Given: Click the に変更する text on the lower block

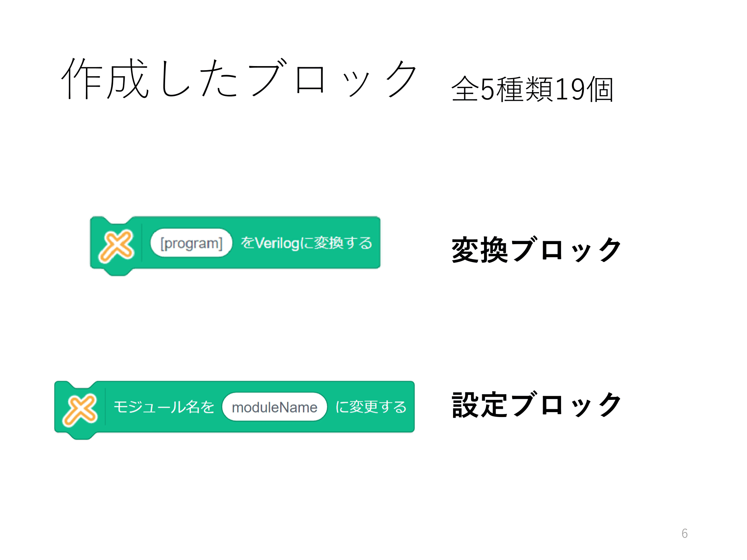Looking at the screenshot, I should pyautogui.click(x=371, y=407).
